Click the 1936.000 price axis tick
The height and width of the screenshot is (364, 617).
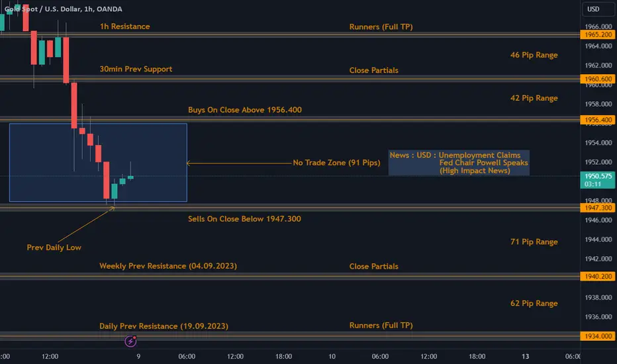pos(598,317)
